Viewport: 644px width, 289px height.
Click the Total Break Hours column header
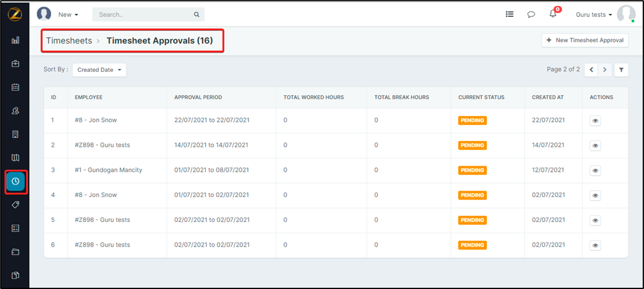[x=402, y=97]
